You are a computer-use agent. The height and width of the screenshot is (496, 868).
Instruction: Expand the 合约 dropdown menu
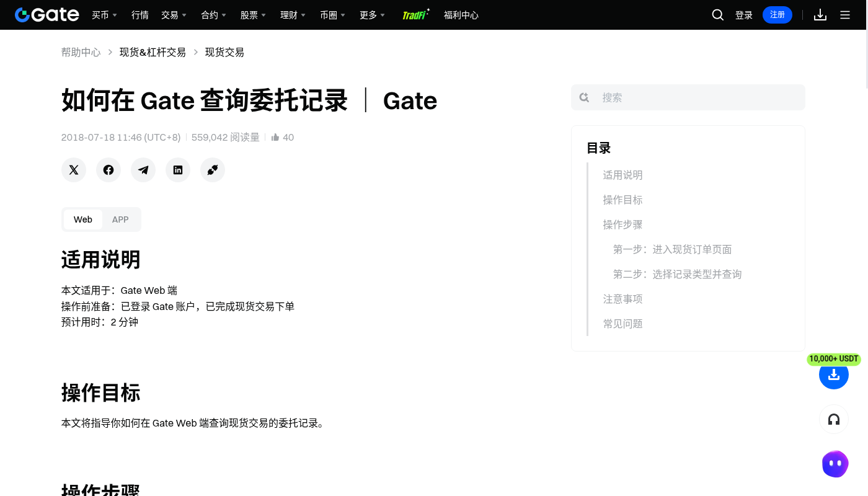[213, 15]
